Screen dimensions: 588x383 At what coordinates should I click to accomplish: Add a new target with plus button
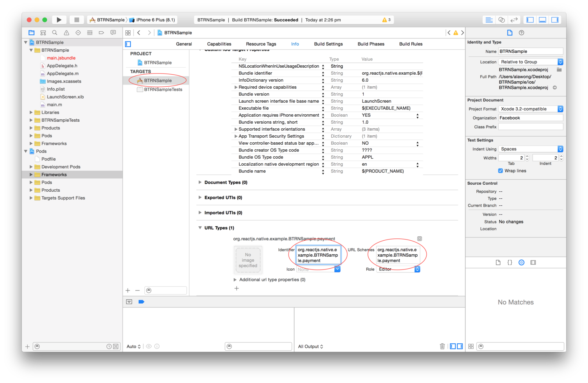pyautogui.click(x=128, y=290)
